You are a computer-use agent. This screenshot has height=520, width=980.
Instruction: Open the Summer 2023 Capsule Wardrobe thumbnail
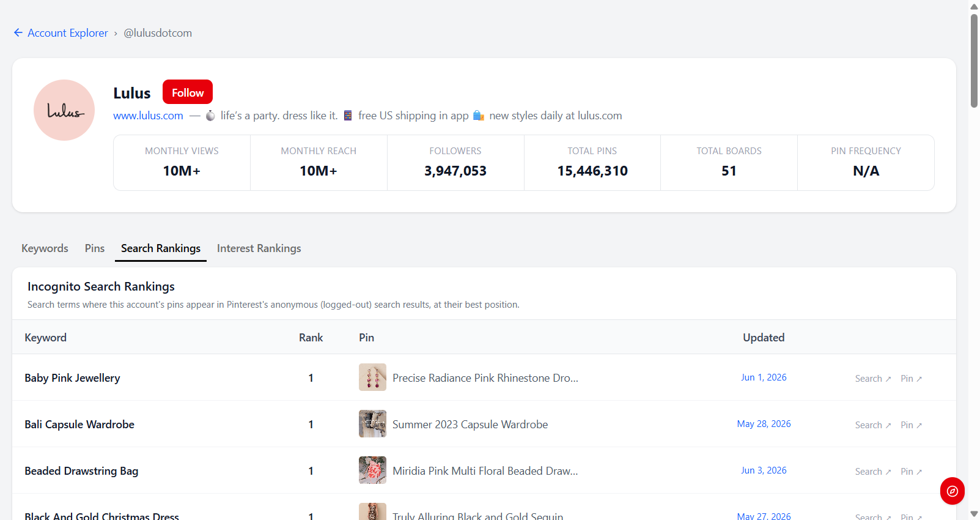(372, 424)
